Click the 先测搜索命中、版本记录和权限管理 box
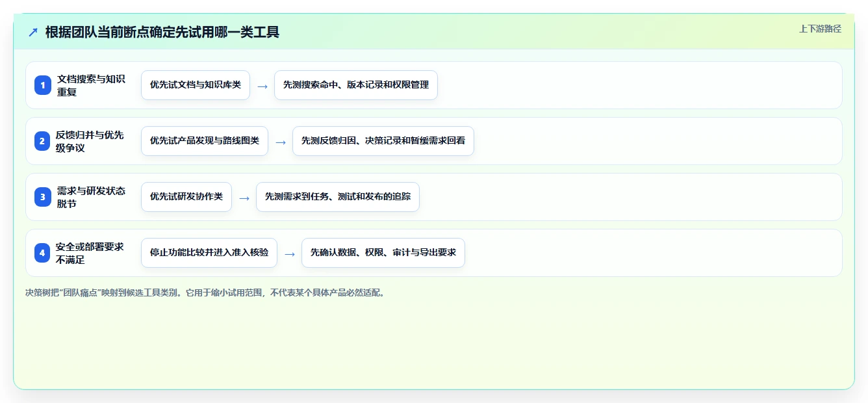Screen dimensions: 868x403 tap(356, 85)
